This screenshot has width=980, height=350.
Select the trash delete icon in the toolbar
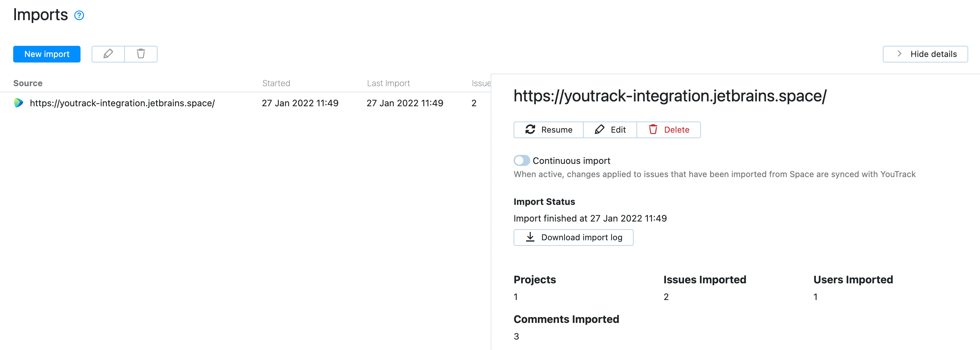[141, 54]
